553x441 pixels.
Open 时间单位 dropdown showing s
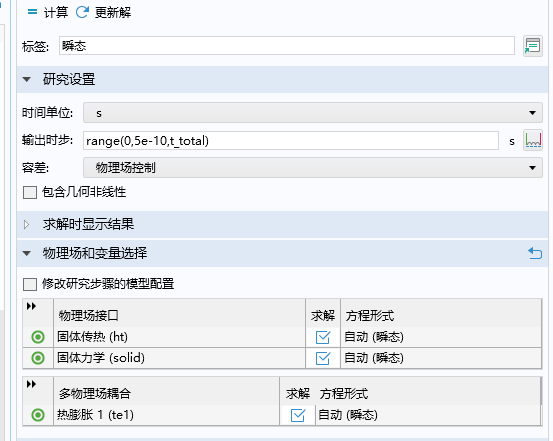coord(313,113)
